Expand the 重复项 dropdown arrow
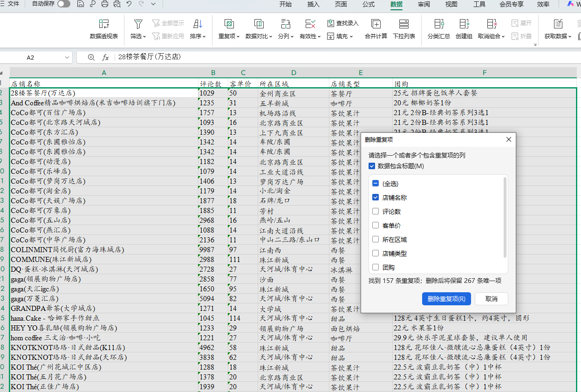The width and height of the screenshot is (581, 392). [x=239, y=36]
